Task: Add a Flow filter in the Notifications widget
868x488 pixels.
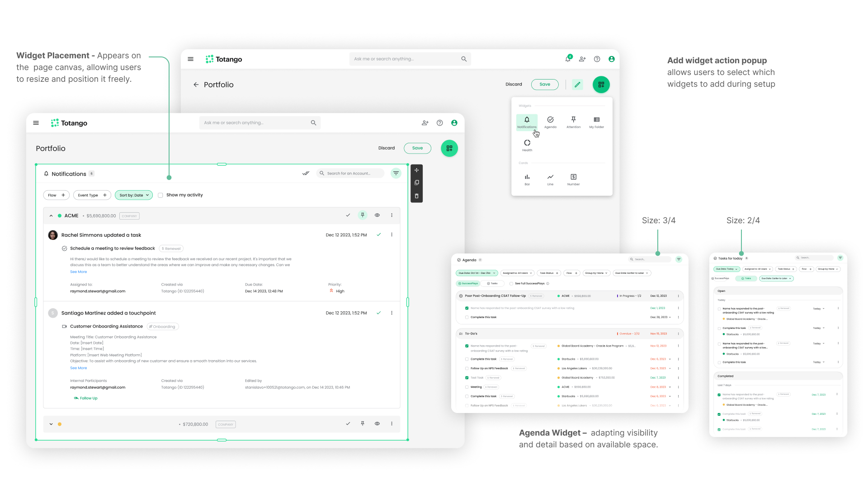Action: (57, 195)
